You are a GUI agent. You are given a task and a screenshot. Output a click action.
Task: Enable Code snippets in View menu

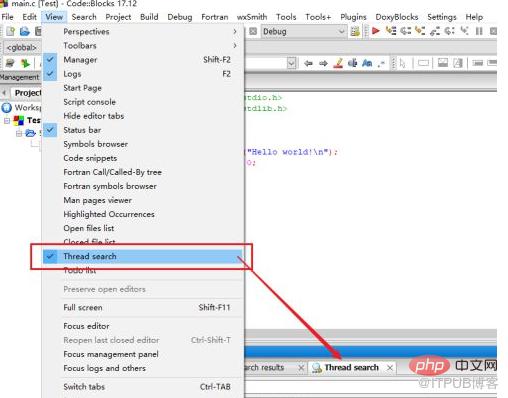pyautogui.click(x=143, y=158)
